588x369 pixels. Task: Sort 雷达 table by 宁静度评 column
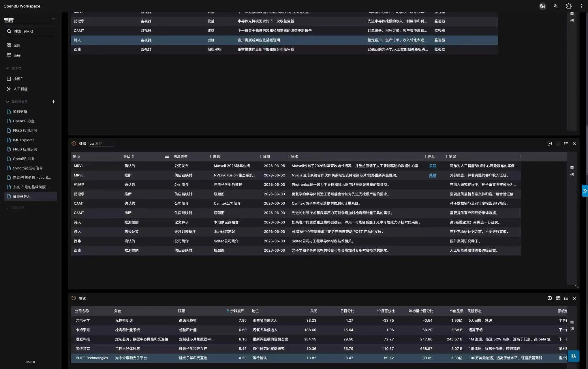(x=238, y=311)
